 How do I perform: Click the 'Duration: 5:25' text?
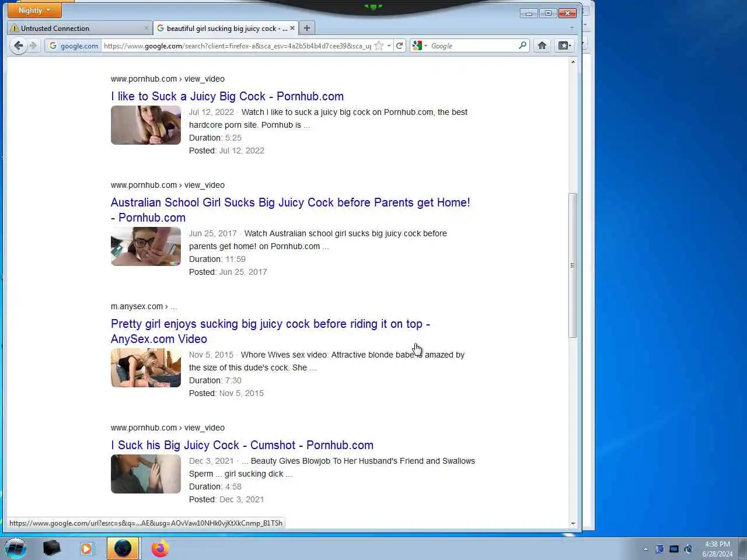[x=215, y=138]
